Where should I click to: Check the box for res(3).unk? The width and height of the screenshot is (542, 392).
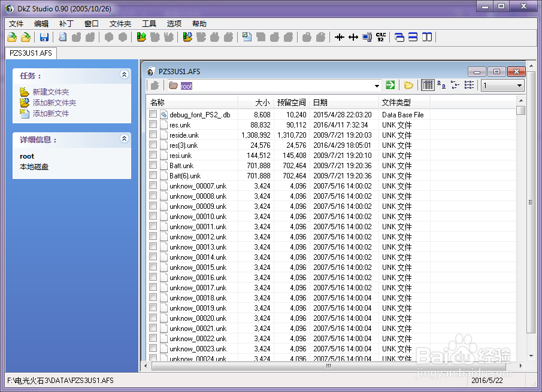(x=153, y=145)
